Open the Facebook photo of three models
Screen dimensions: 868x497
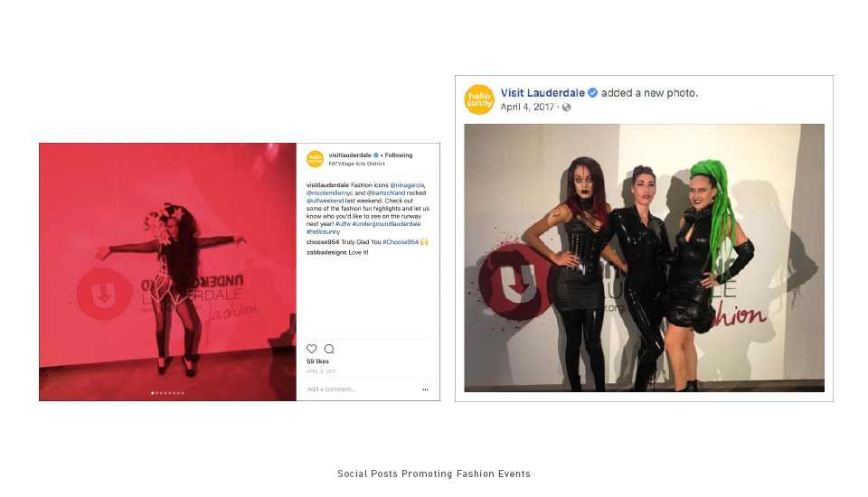(x=644, y=258)
